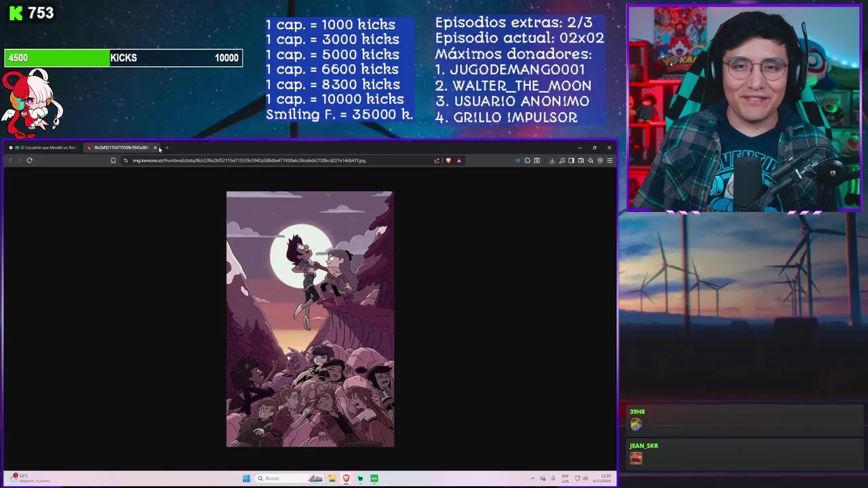Click 'Episodios extras: 2/3' text
The height and width of the screenshot is (488, 868).
coord(514,22)
